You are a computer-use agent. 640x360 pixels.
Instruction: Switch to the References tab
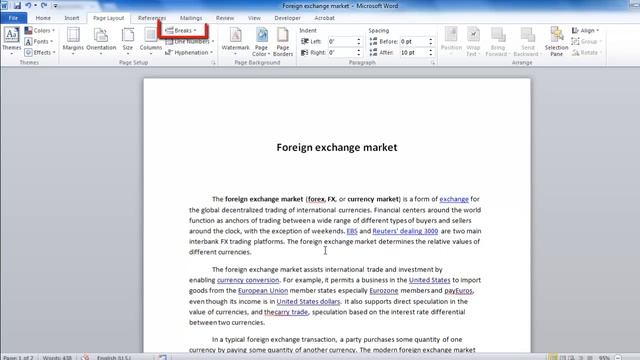[152, 18]
